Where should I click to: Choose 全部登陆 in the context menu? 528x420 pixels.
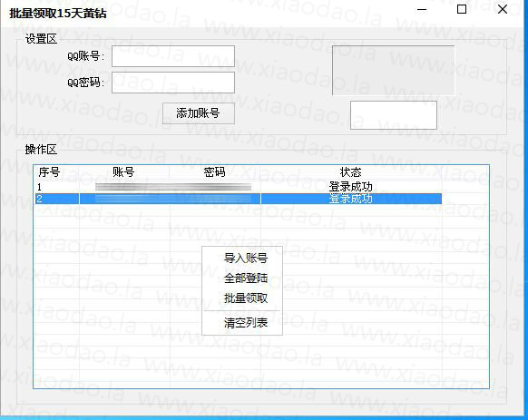[x=246, y=278]
